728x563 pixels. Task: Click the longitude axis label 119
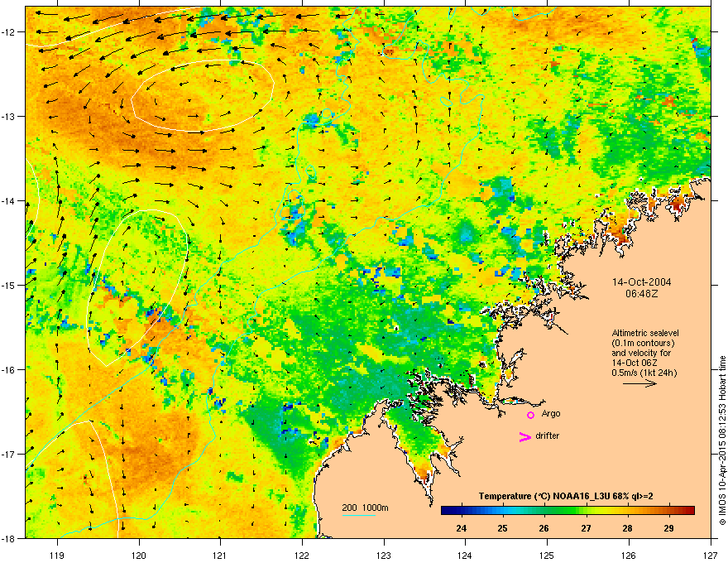click(x=57, y=555)
